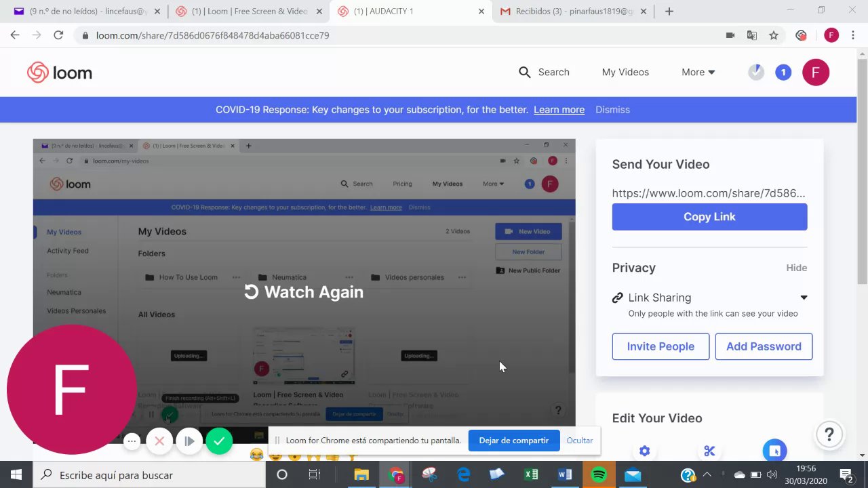
Task: Bookmark this page with star icon
Action: (x=774, y=35)
